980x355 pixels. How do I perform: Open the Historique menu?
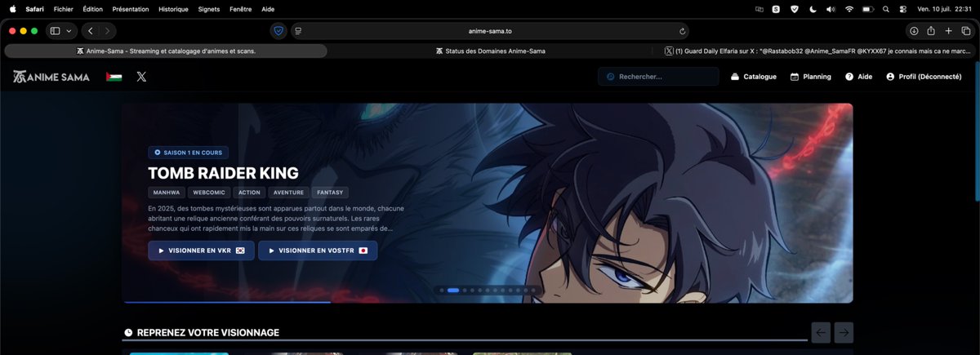pyautogui.click(x=173, y=9)
